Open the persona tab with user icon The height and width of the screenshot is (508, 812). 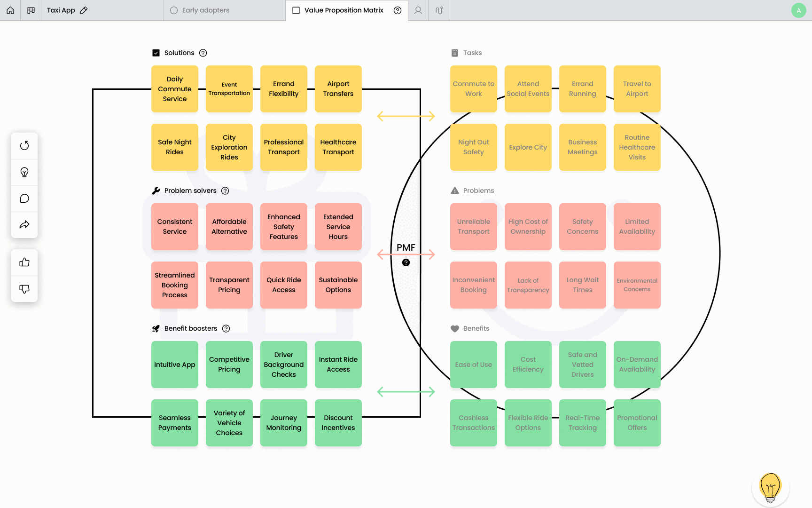pyautogui.click(x=418, y=10)
